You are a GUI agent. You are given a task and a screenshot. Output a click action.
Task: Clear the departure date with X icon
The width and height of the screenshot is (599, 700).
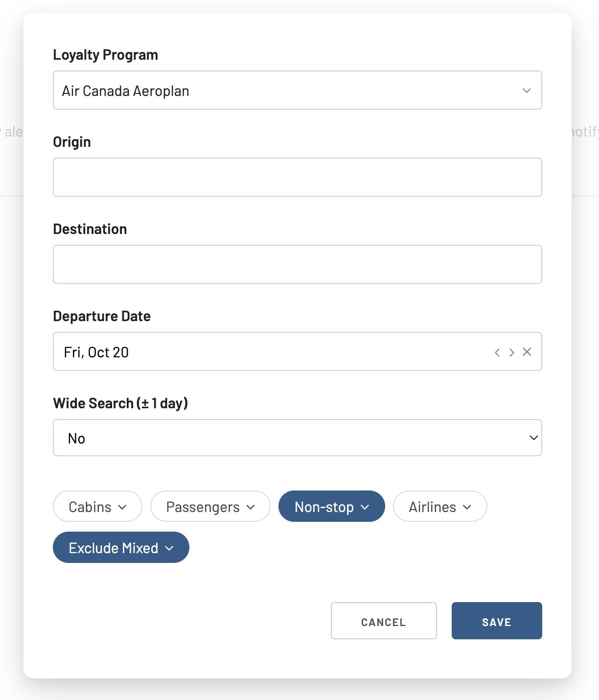point(527,352)
